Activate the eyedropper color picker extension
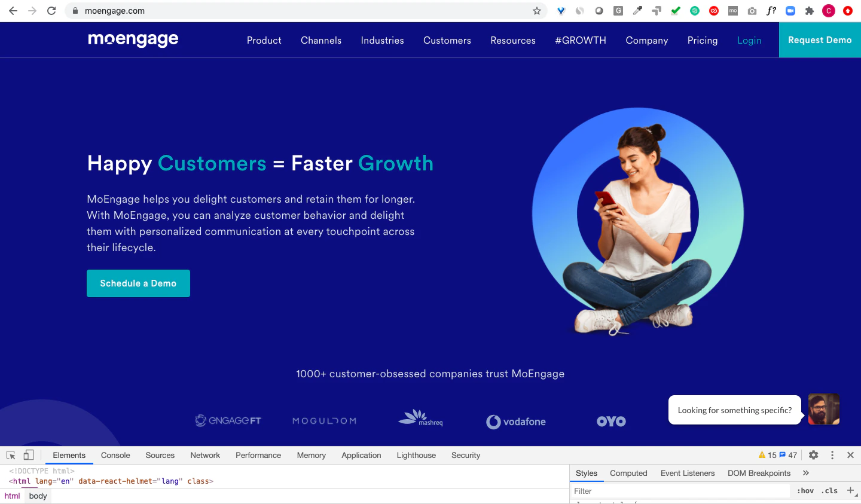The width and height of the screenshot is (861, 504). click(x=637, y=11)
